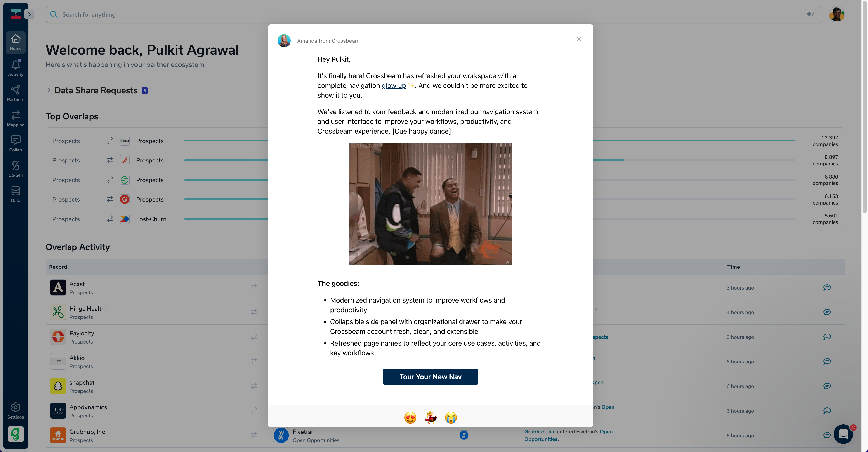Expand the sidebar with arrow toggle
Screen dimensions: 868x452
(29, 14)
